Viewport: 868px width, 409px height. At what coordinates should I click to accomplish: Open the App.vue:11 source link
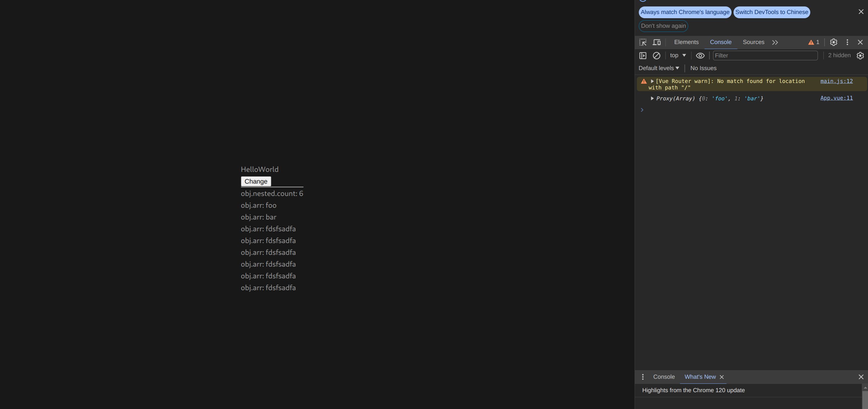click(836, 98)
